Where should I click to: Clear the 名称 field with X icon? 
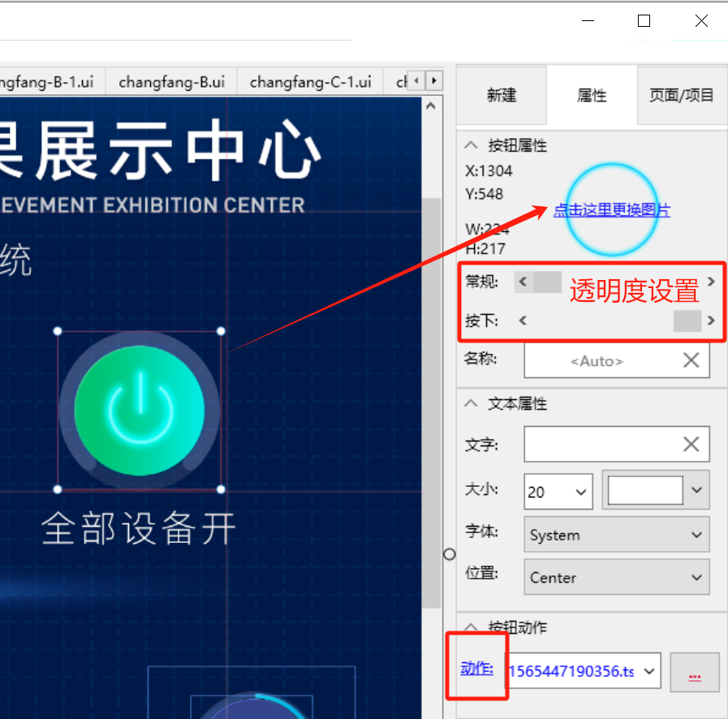[x=691, y=360]
